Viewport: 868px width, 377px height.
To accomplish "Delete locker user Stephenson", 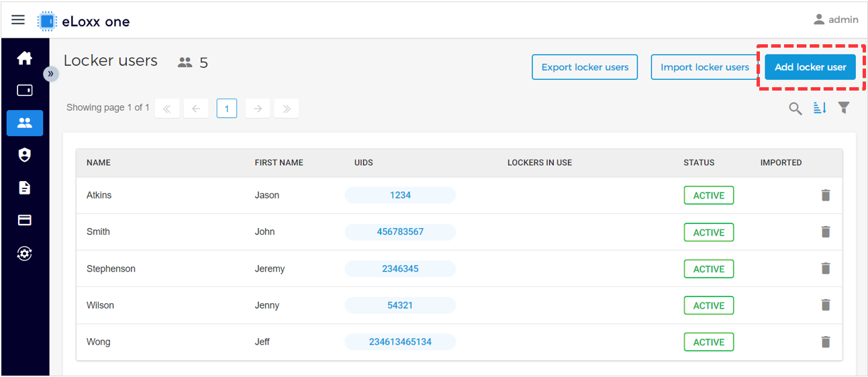I will [x=826, y=268].
